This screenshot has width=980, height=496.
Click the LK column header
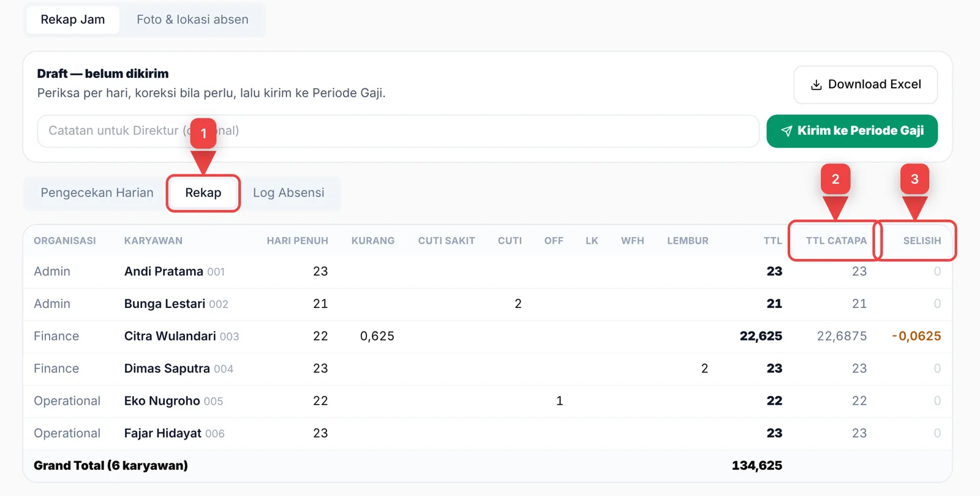click(592, 241)
